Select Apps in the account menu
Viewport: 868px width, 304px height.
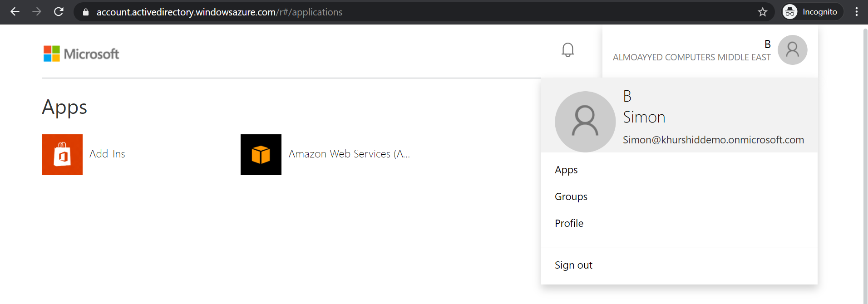pos(566,170)
